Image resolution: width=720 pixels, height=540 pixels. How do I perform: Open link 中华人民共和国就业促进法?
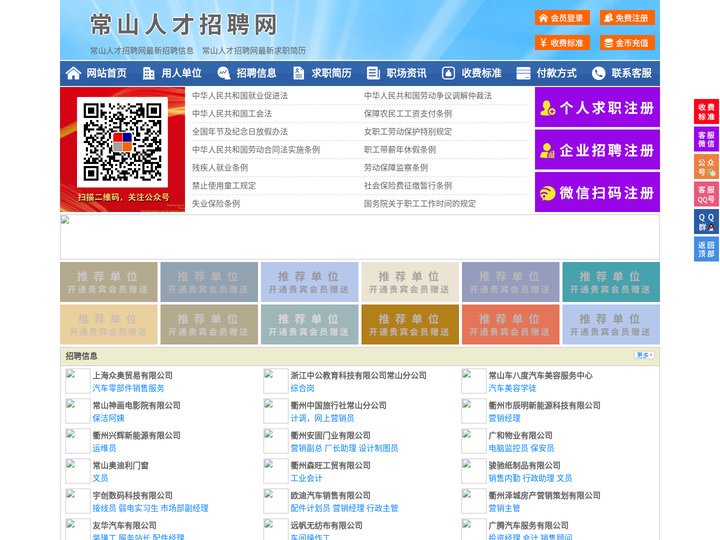pos(240,96)
